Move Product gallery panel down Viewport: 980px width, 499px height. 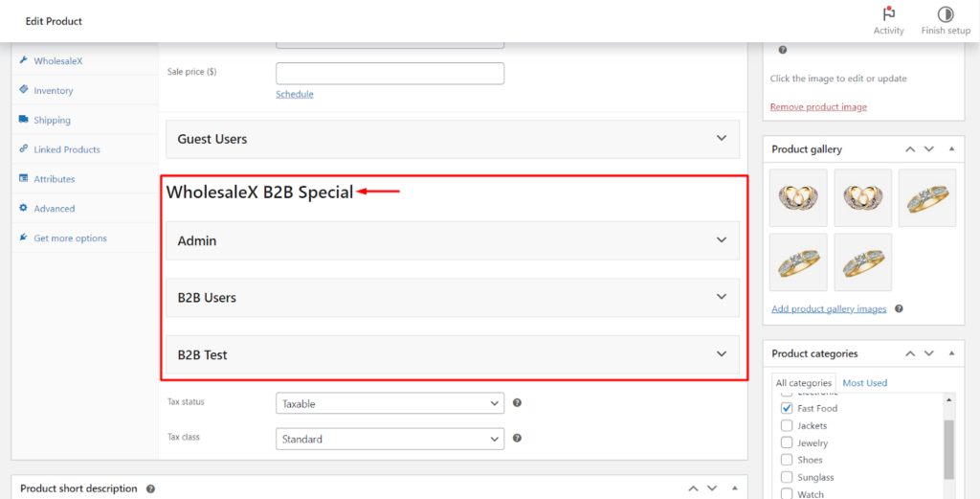tap(928, 149)
